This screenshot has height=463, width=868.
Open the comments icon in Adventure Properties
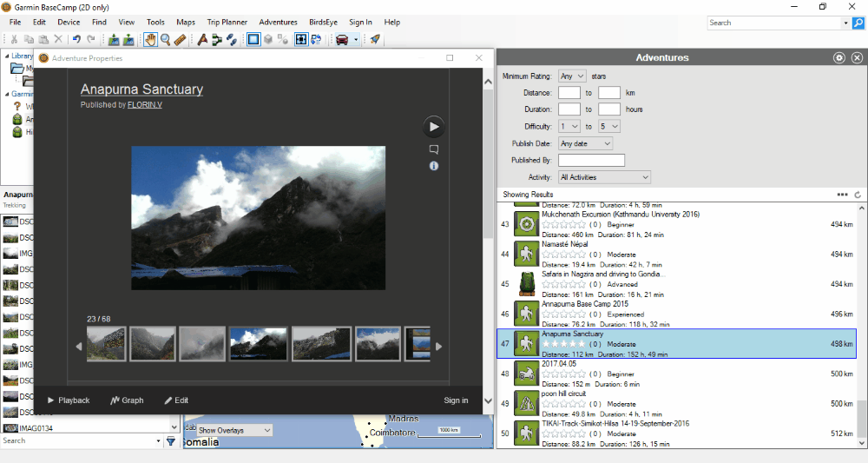[433, 149]
